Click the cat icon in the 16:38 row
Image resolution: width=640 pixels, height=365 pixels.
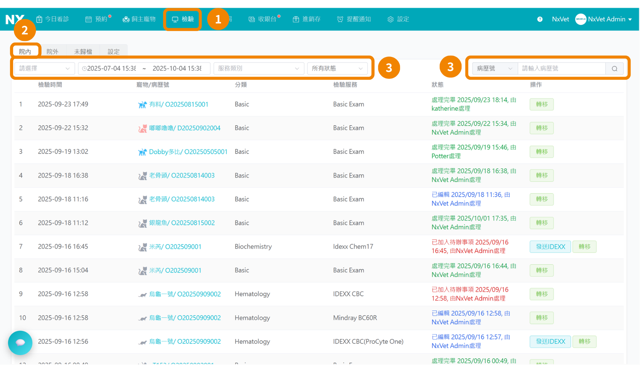pyautogui.click(x=142, y=176)
